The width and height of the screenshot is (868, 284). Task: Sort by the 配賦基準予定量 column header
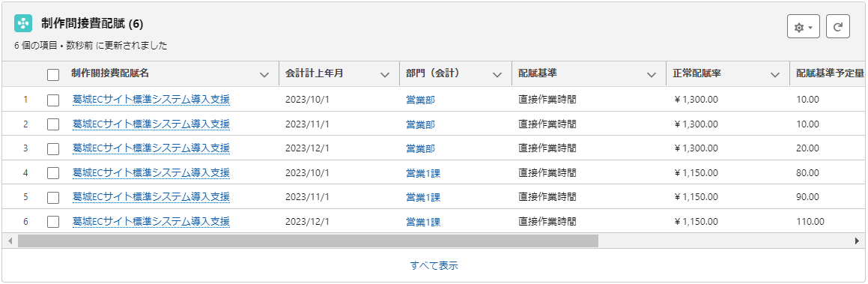(830, 73)
